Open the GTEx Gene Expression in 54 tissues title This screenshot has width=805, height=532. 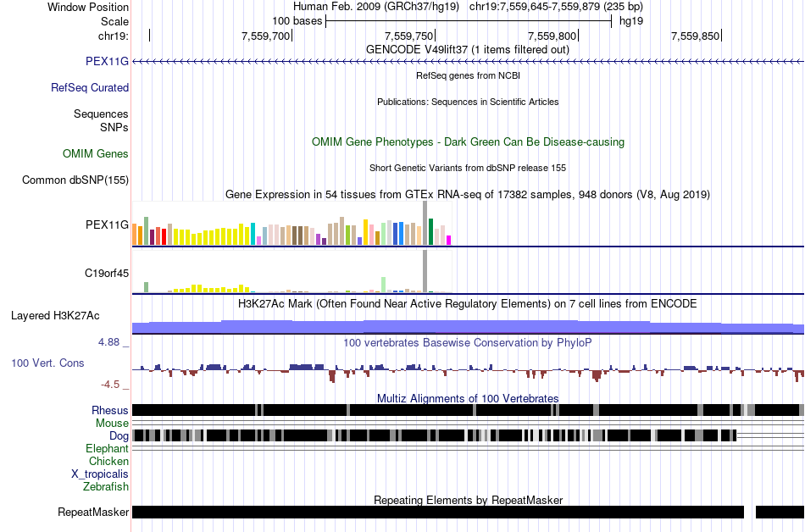tap(468, 195)
